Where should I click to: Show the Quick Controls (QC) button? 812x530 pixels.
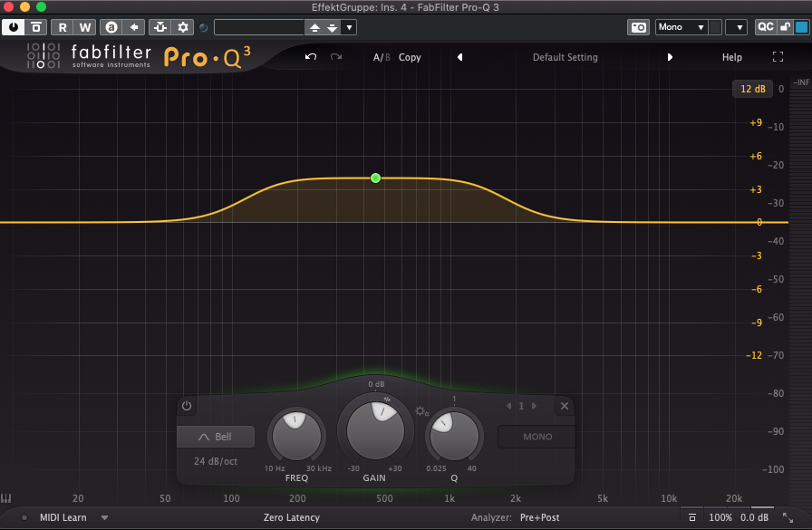tap(766, 27)
